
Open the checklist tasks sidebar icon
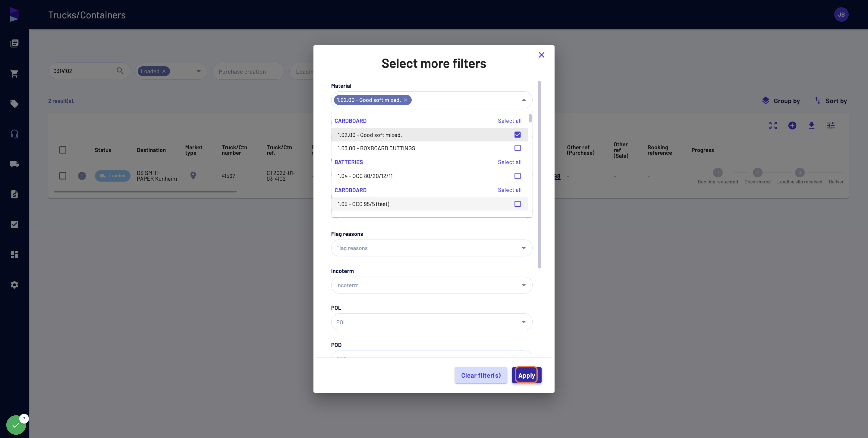click(x=14, y=224)
